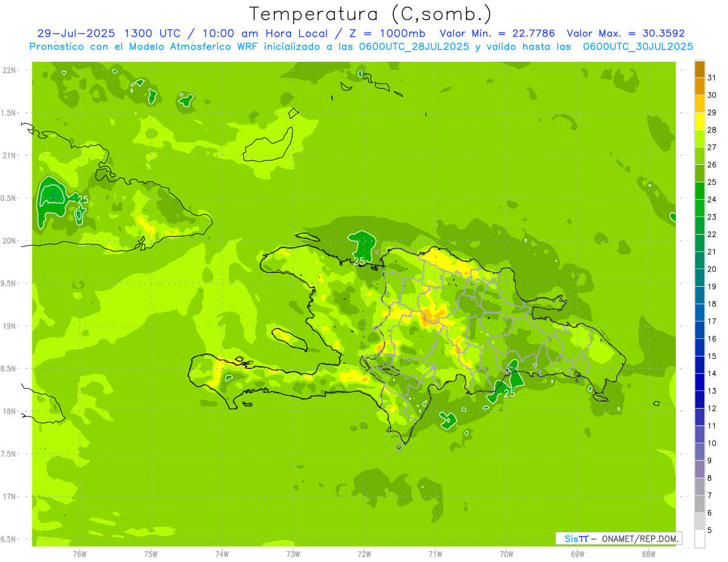Click the 73W longitude label
Image resolution: width=728 pixels, height=562 pixels.
(x=293, y=554)
